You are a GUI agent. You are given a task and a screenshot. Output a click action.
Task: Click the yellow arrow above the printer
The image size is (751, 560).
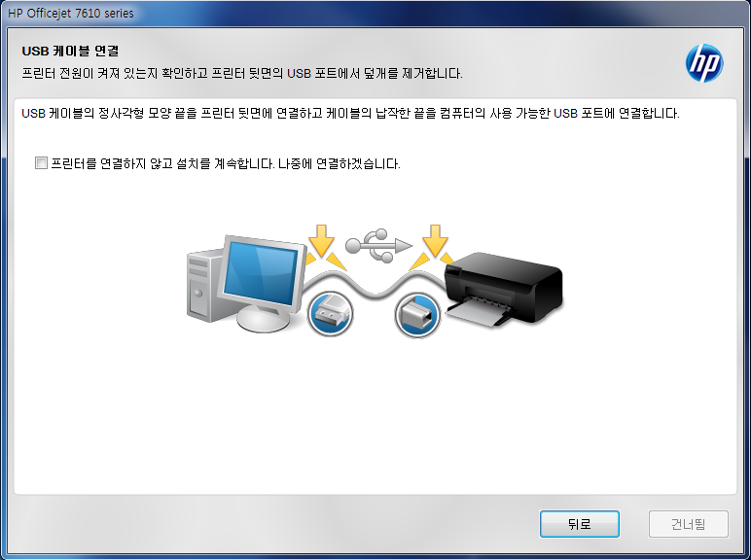coord(435,241)
